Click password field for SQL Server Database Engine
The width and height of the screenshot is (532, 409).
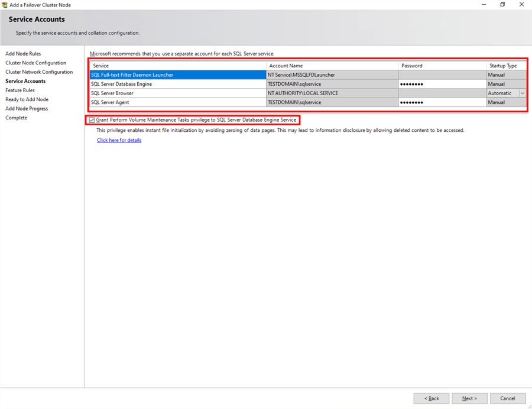442,84
